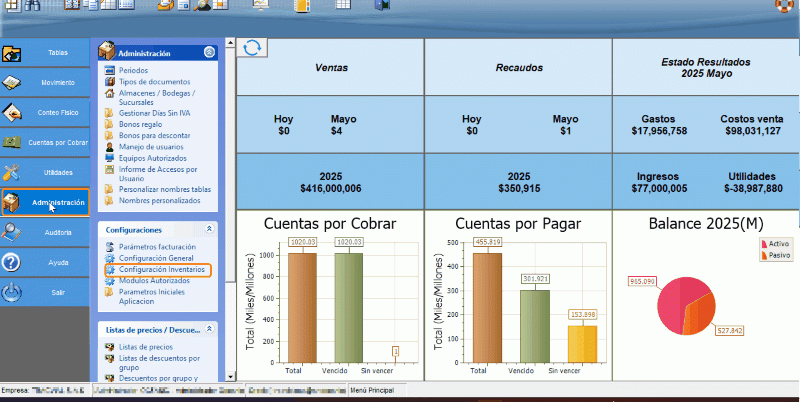Open Configuración Inventarios link
Viewport: 800px width, 402px height.
pyautogui.click(x=162, y=270)
